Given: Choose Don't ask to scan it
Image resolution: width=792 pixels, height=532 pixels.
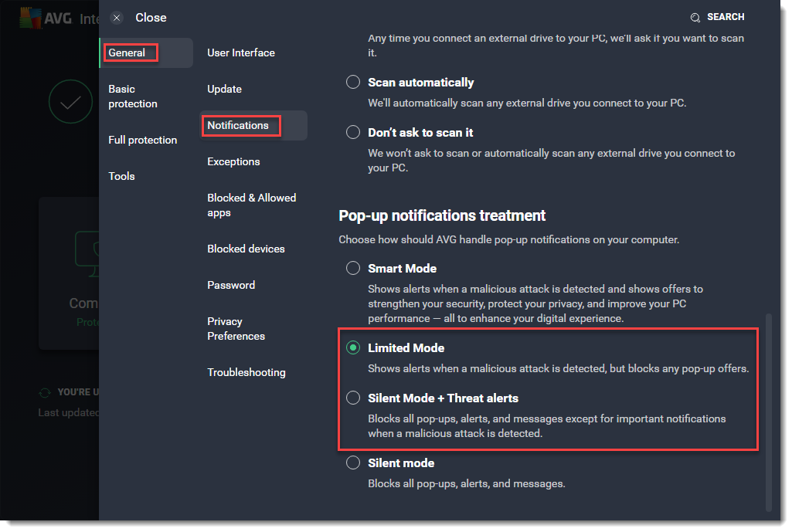Looking at the screenshot, I should click(353, 132).
